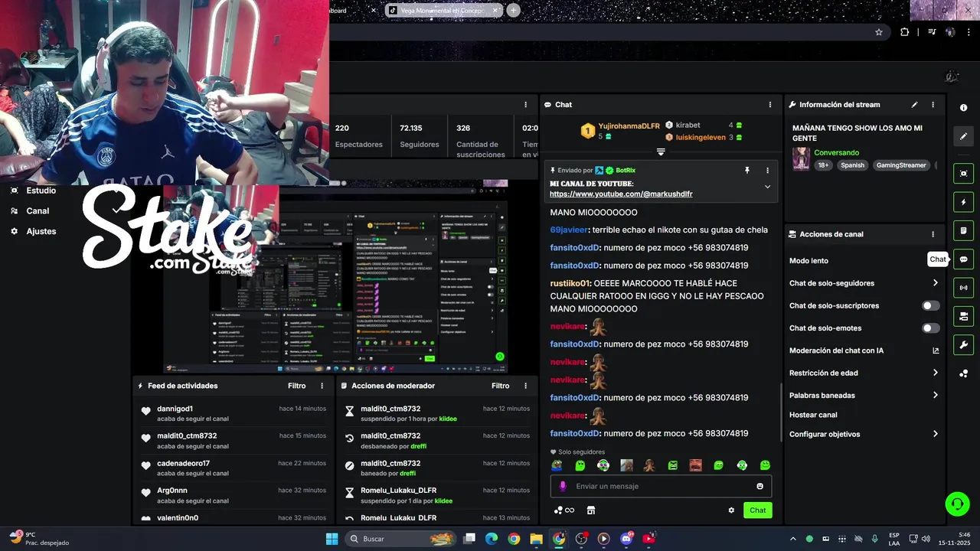Click the channel actions icon below broadcast icon
This screenshot has height=551, width=980.
coord(964,316)
